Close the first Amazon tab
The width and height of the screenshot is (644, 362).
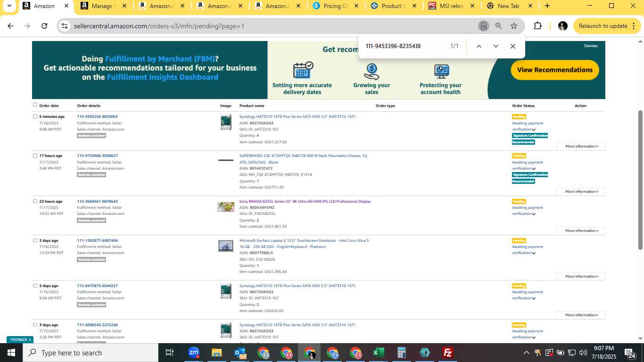[66, 6]
